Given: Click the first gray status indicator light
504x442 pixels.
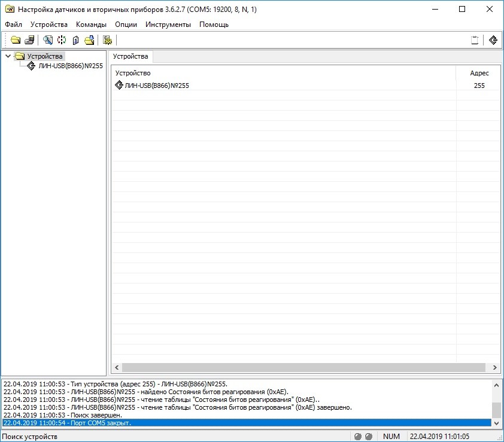Looking at the screenshot, I should click(x=358, y=437).
